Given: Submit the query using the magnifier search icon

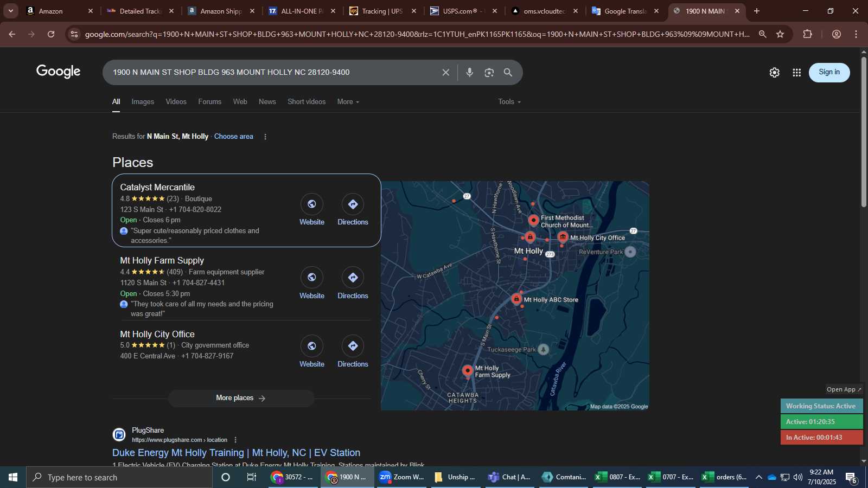Looking at the screenshot, I should [x=508, y=72].
